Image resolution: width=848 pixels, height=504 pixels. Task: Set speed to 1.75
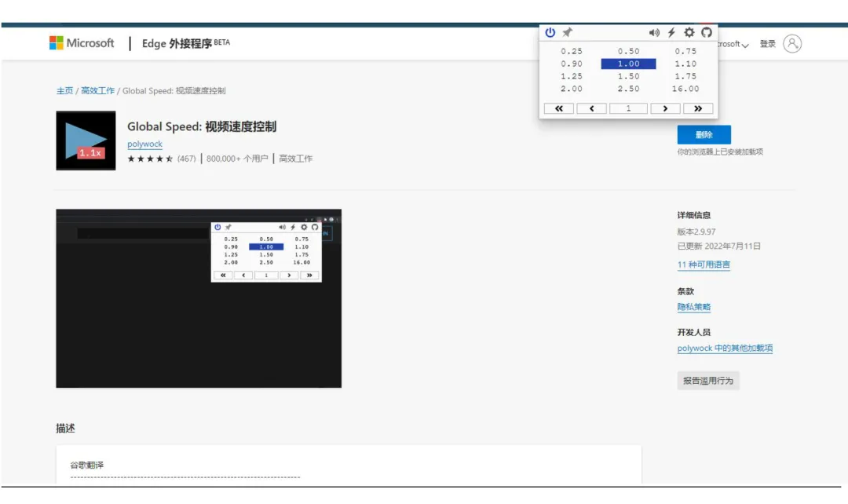click(685, 76)
